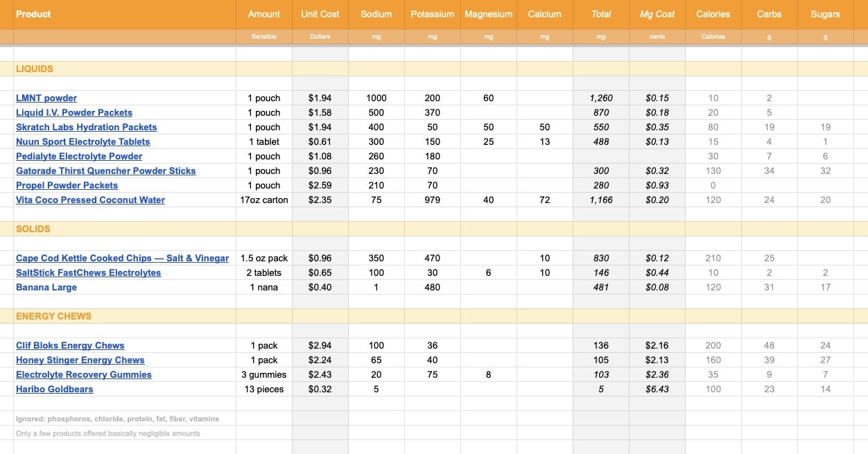Select the Unit Cost column header
Image resolution: width=868 pixels, height=454 pixels.
tap(320, 14)
